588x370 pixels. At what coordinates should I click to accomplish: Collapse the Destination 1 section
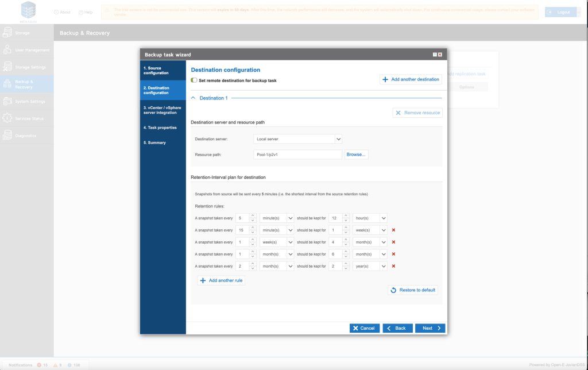click(194, 98)
